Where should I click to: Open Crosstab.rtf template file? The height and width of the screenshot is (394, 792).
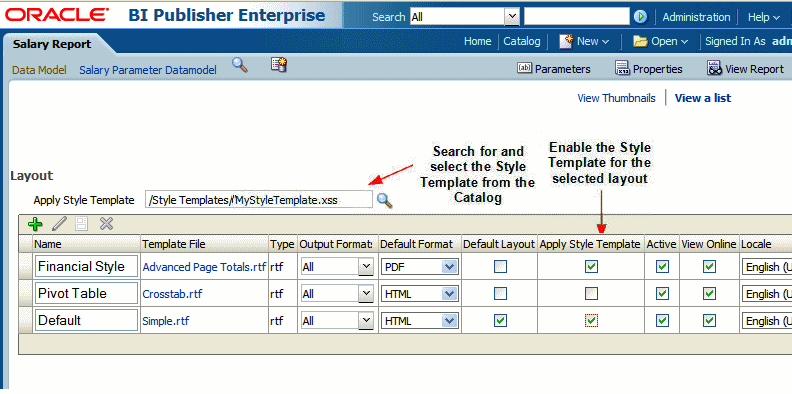[172, 294]
